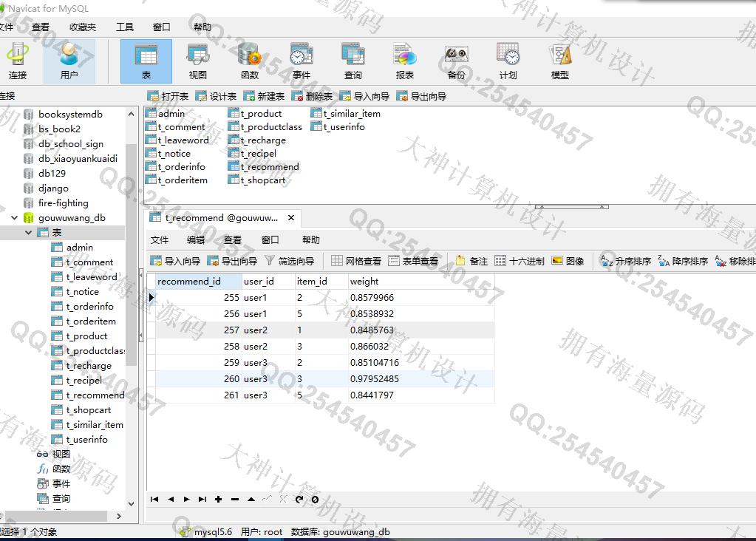Image resolution: width=756 pixels, height=541 pixels.
Task: Close the t_recommend @gouwuw... tab
Action: [x=291, y=218]
